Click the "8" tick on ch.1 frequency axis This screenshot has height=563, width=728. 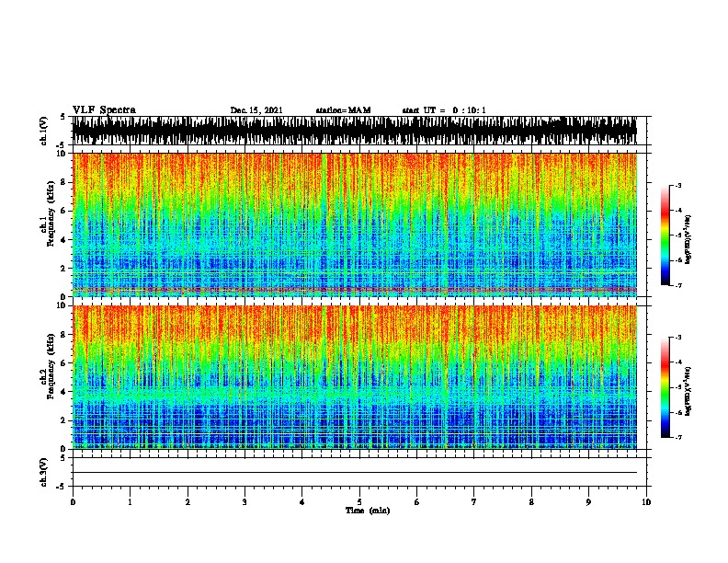point(63,182)
